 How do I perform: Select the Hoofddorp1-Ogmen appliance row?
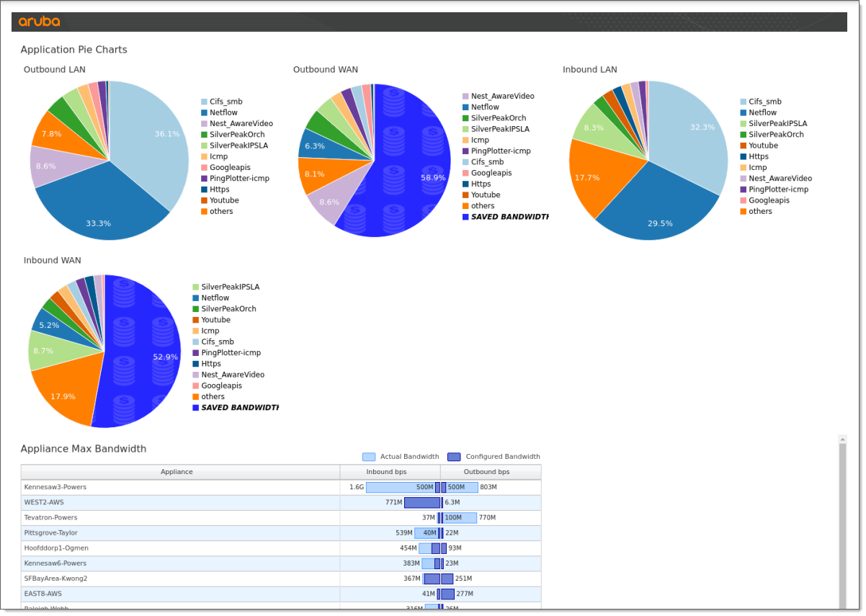coord(281,548)
